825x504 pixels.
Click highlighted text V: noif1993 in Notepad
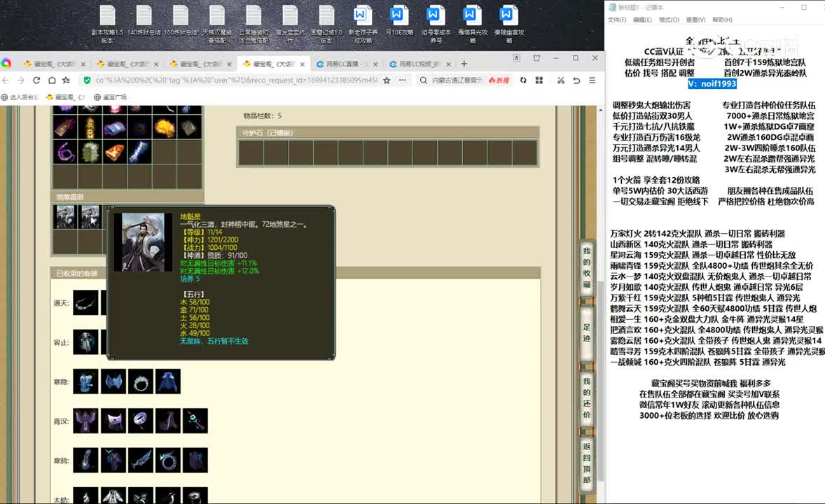(x=712, y=83)
